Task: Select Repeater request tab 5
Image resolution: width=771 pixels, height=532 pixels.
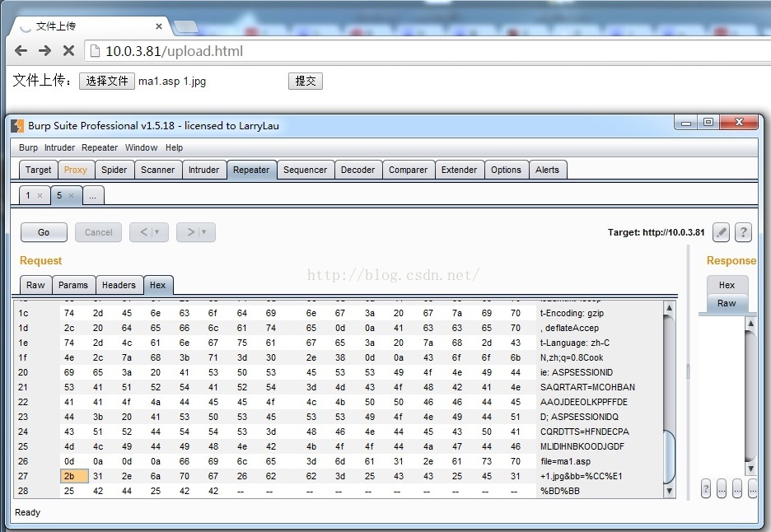Action: pos(60,195)
